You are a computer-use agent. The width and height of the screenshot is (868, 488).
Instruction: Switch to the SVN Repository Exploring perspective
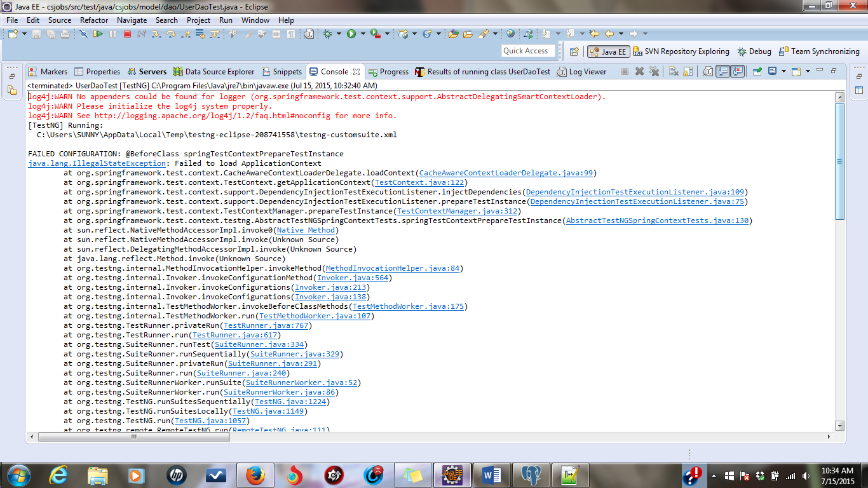[681, 51]
